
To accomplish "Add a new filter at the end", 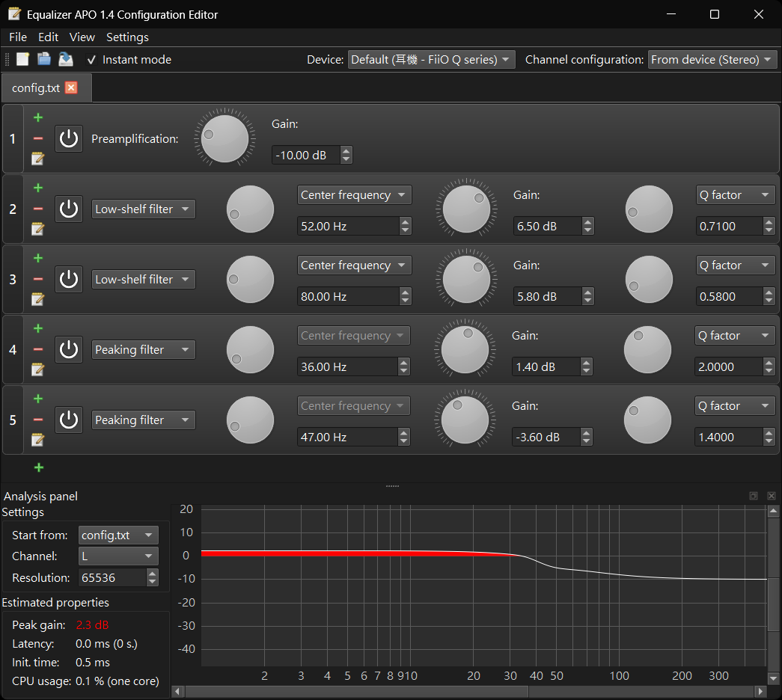I will (39, 467).
